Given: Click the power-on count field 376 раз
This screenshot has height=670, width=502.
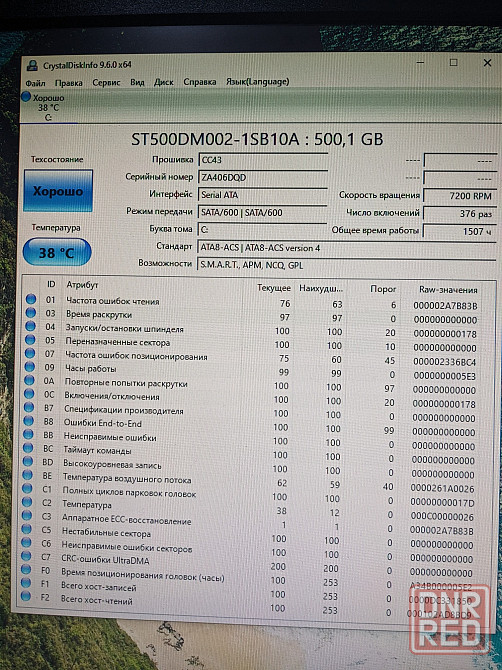Looking at the screenshot, I should click(x=460, y=214).
